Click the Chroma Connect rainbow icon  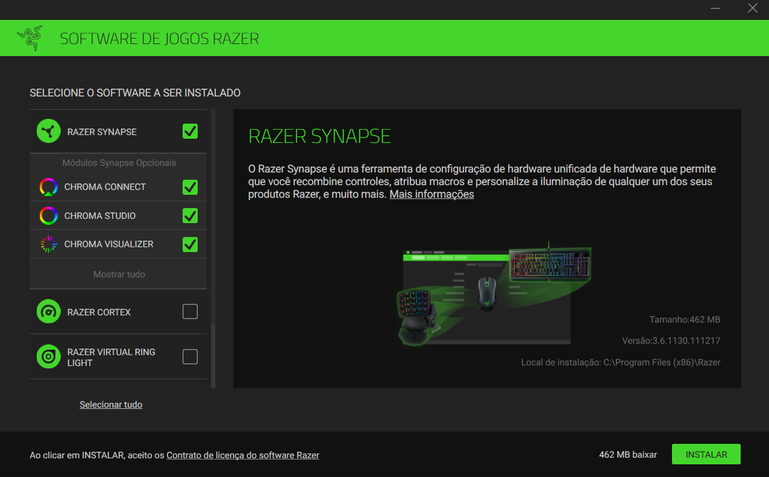pyautogui.click(x=49, y=187)
